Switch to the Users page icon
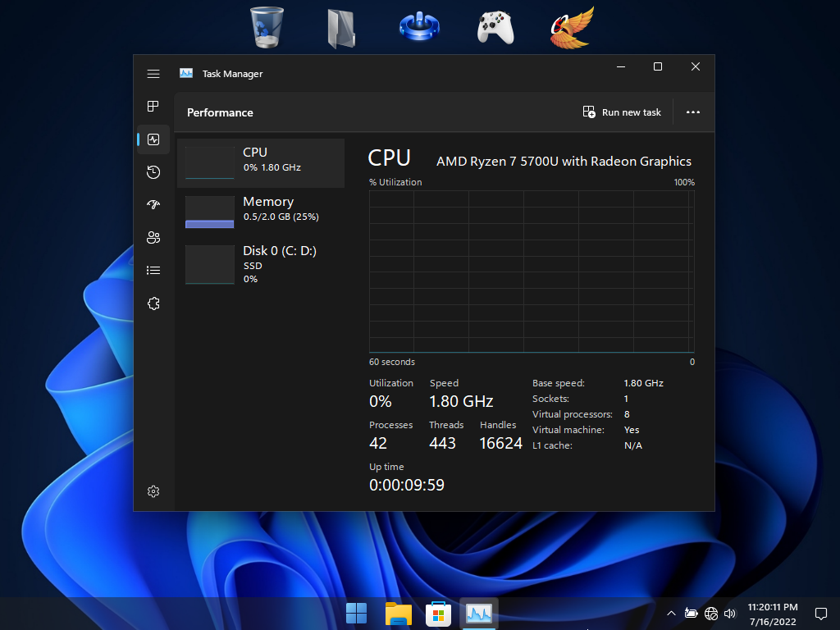Viewport: 840px width, 630px height. click(153, 237)
